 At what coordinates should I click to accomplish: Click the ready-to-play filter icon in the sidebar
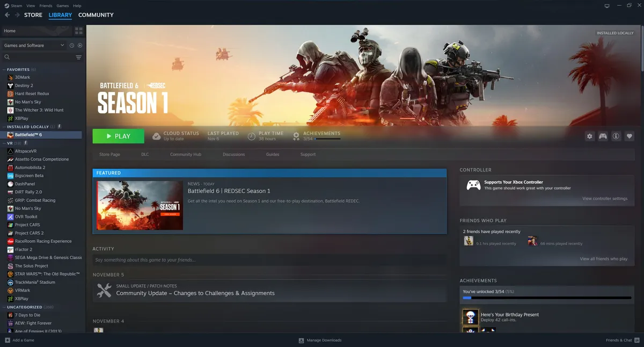[x=80, y=46]
